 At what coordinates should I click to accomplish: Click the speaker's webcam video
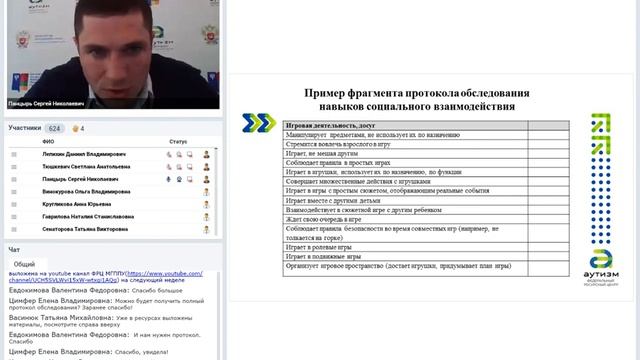113,54
